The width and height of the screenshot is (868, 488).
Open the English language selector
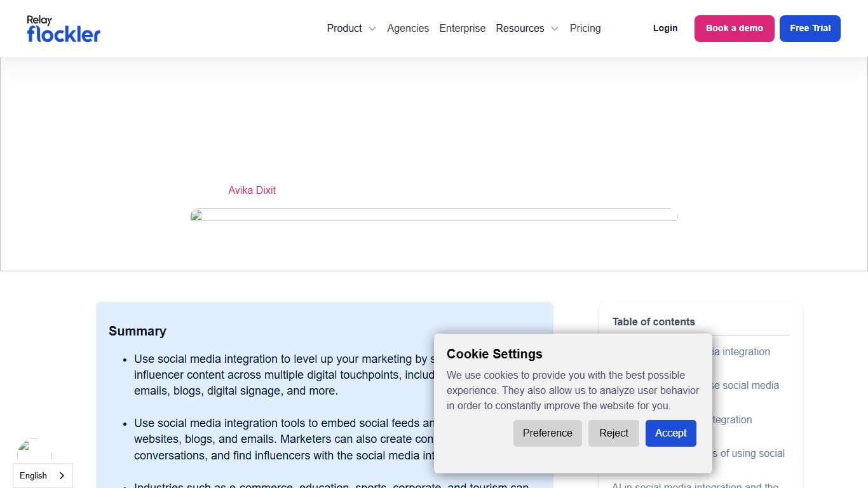[34, 475]
